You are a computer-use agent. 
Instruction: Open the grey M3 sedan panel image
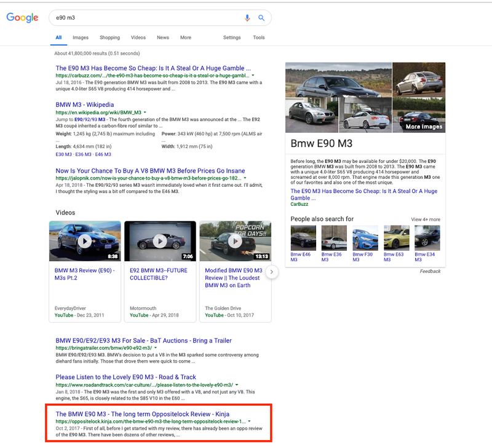(x=312, y=115)
